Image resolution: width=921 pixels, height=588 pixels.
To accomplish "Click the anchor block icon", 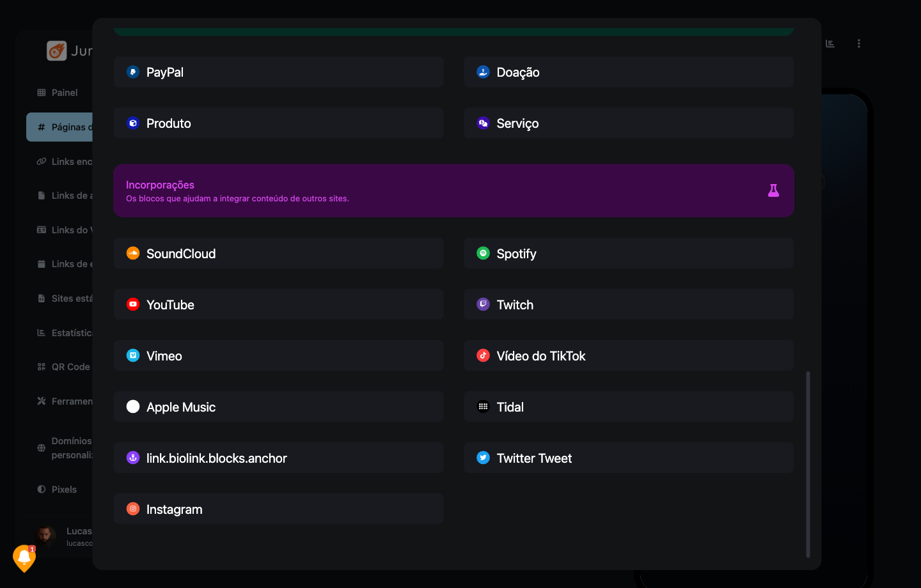I will [x=133, y=458].
